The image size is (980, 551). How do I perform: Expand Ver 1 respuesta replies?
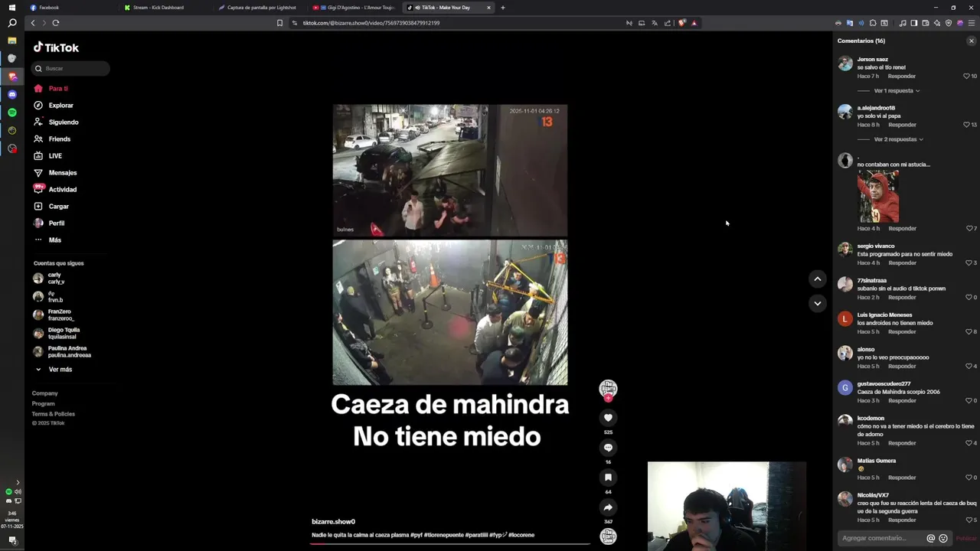[897, 91]
